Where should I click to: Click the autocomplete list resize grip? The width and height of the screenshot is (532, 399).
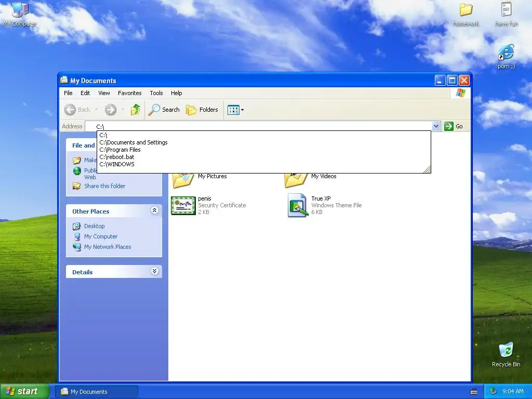pos(427,169)
